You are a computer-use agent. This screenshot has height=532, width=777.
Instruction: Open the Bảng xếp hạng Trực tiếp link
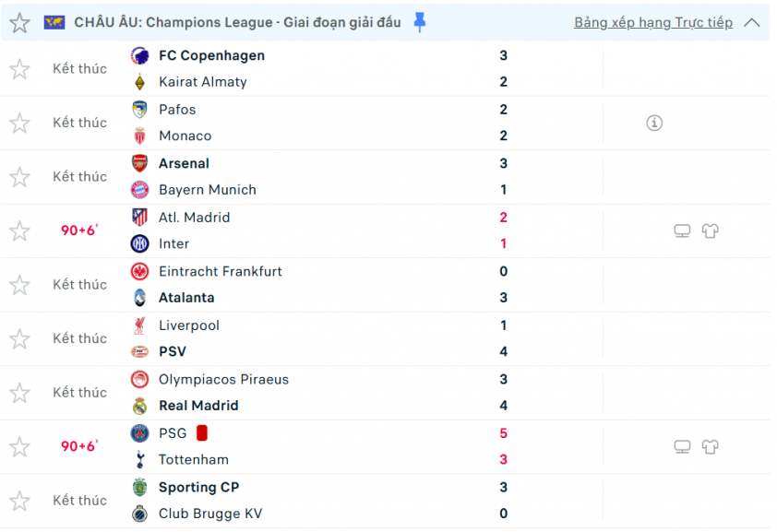(x=653, y=22)
